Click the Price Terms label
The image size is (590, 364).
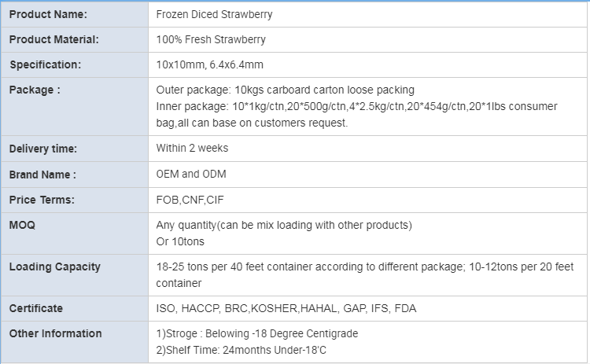[42, 200]
